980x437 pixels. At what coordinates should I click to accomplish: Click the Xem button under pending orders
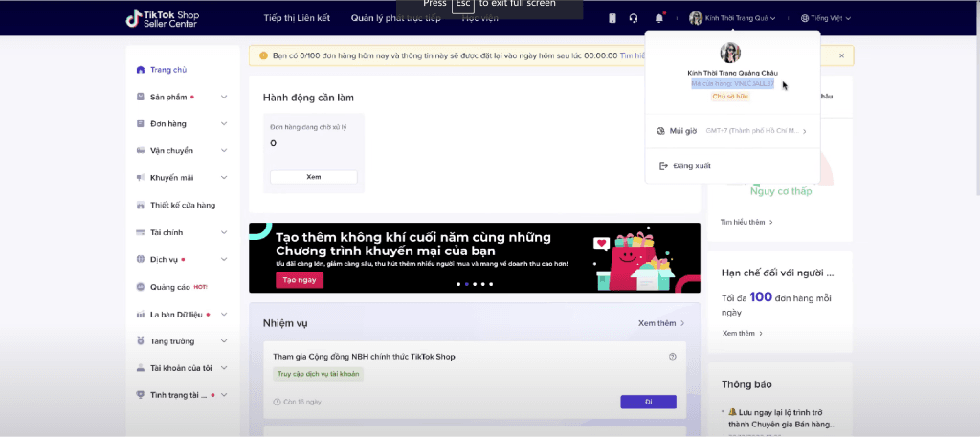[313, 177]
